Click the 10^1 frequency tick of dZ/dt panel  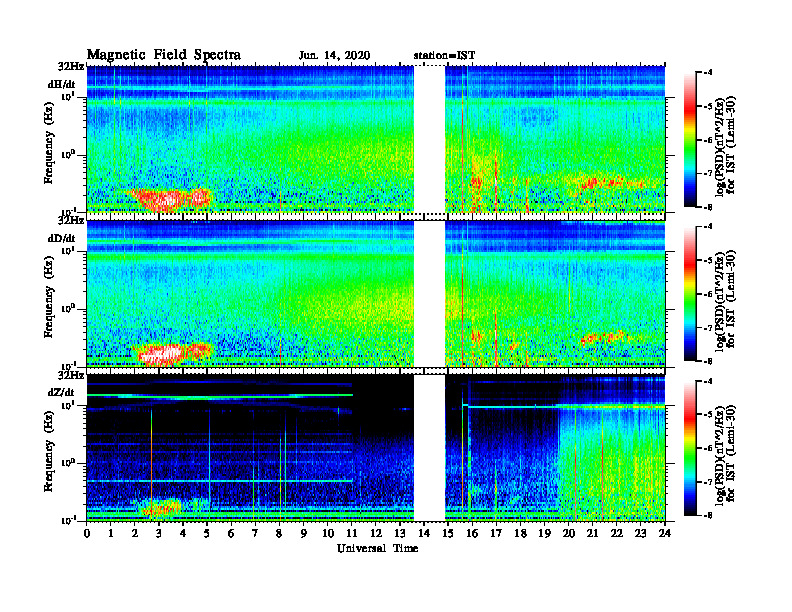[x=67, y=404]
